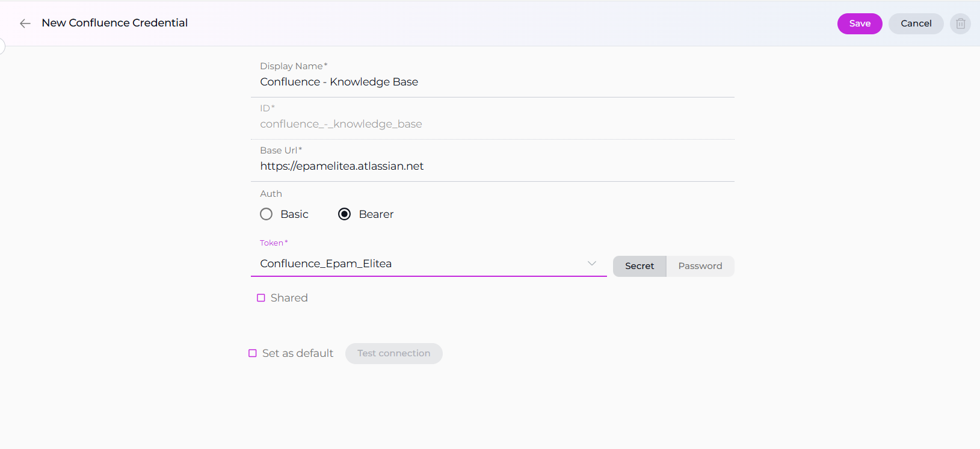
Task: Select the Bearer auth radio button
Action: click(344, 214)
